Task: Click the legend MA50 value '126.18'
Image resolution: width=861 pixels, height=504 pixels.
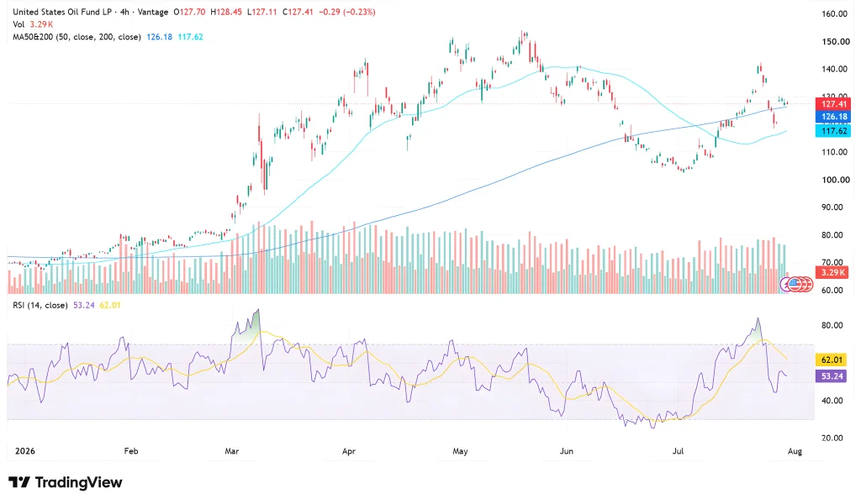Action: pyautogui.click(x=159, y=37)
